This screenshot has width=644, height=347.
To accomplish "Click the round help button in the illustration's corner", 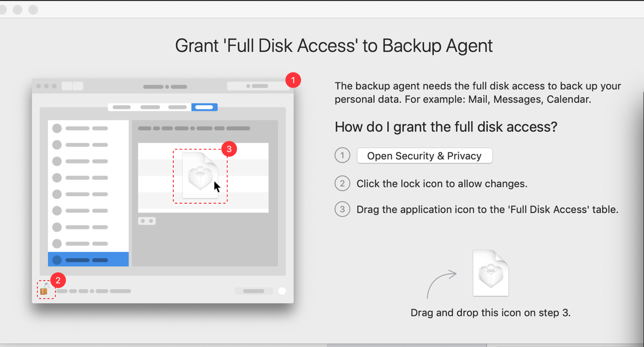I will (x=282, y=291).
